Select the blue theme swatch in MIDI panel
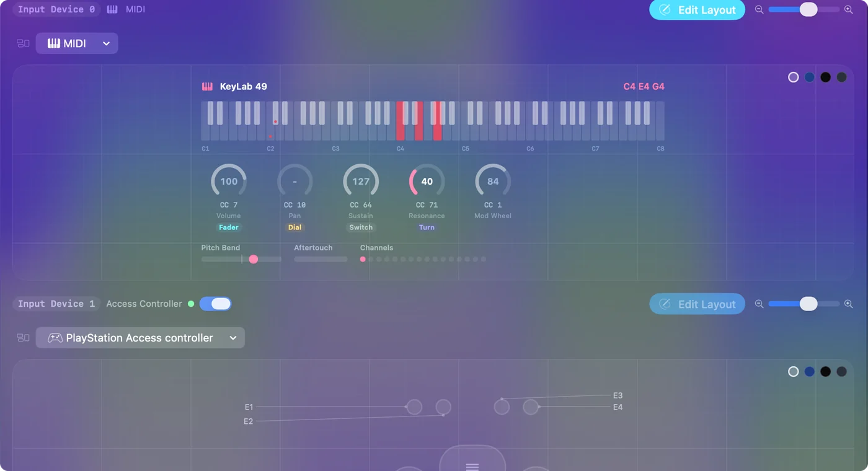 coord(809,77)
